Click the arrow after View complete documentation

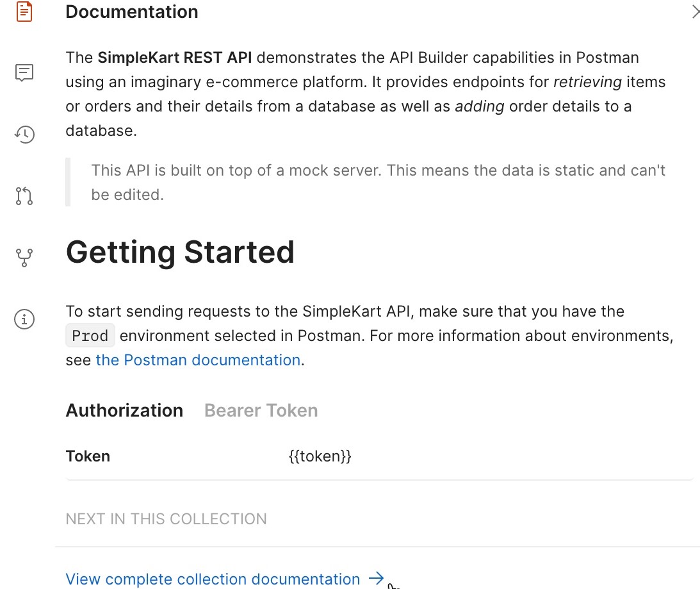coord(377,578)
